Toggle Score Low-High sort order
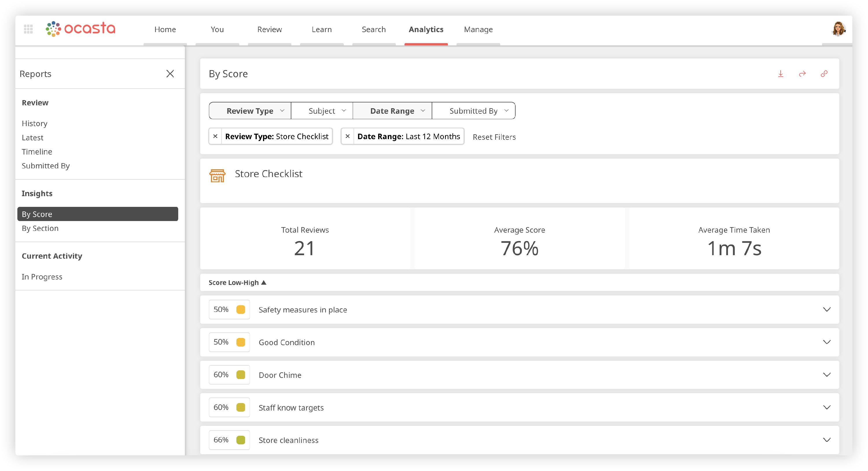The image size is (868, 471). (237, 283)
